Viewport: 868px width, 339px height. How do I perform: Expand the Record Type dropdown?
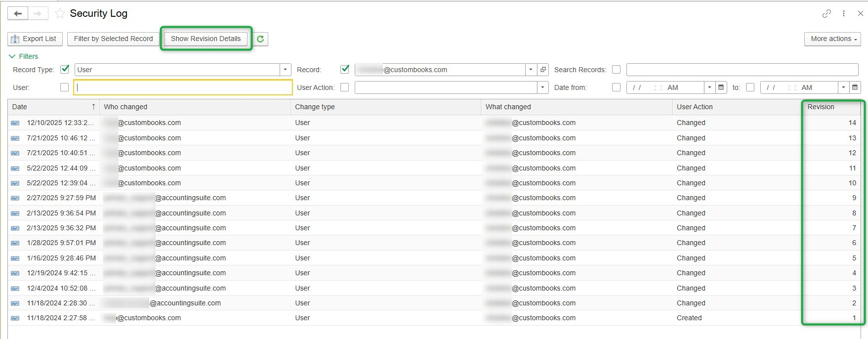click(285, 70)
